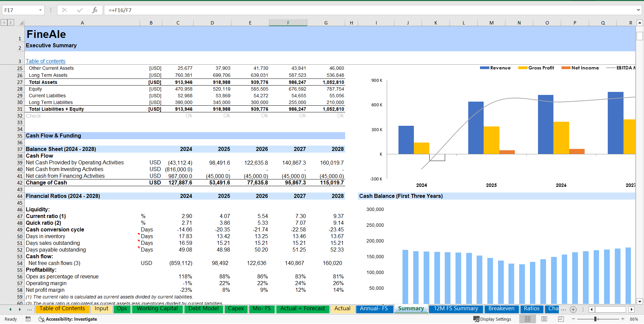This screenshot has width=644, height=324.
Task: Open the 12M FS Summary sheet tab
Action: (456, 309)
